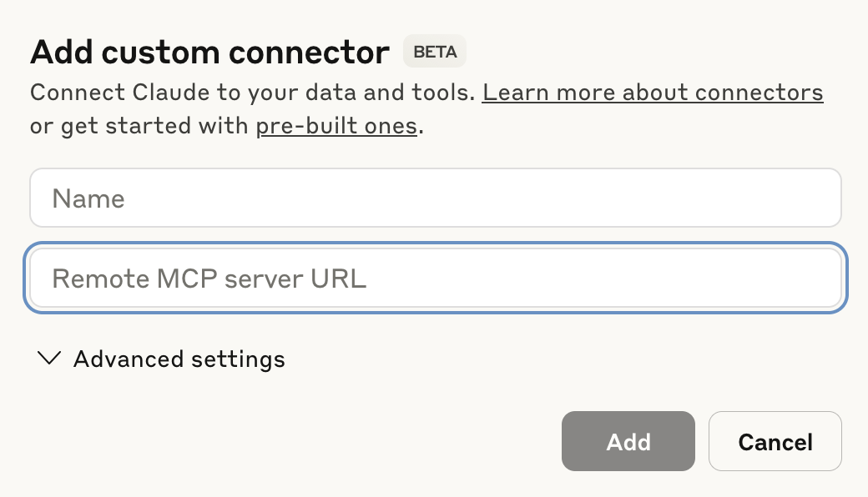Viewport: 868px width, 497px height.
Task: Expand the Advanced settings section
Action: (x=179, y=359)
